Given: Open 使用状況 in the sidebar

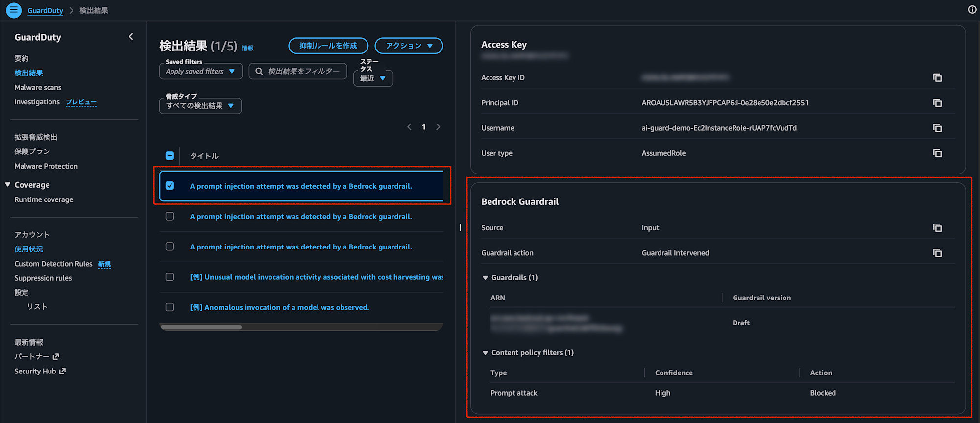Looking at the screenshot, I should (x=29, y=249).
